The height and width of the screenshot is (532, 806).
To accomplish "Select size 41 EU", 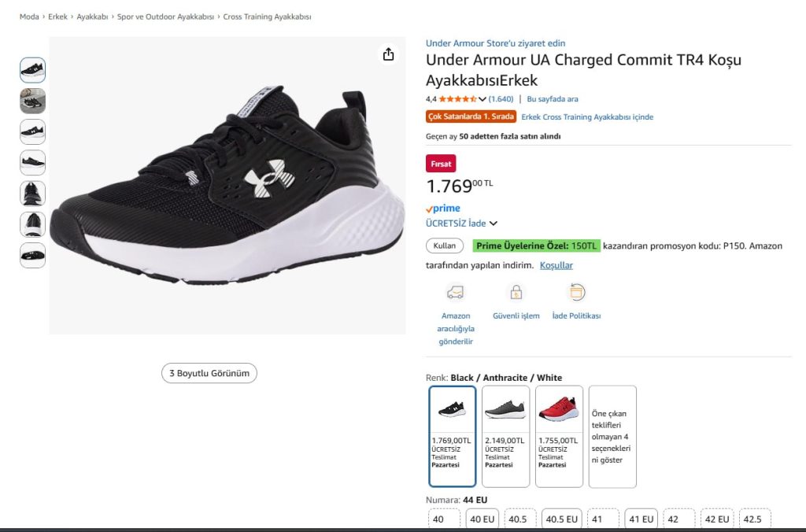I will click(641, 519).
